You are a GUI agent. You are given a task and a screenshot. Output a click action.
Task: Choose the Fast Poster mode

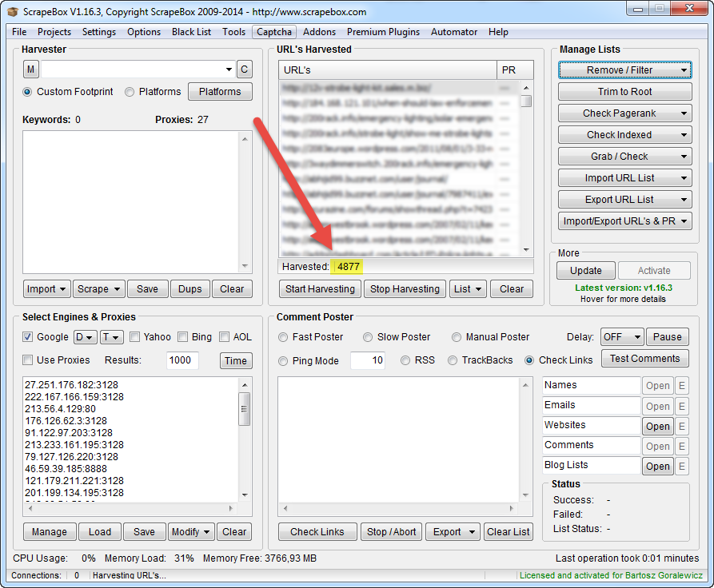(283, 337)
